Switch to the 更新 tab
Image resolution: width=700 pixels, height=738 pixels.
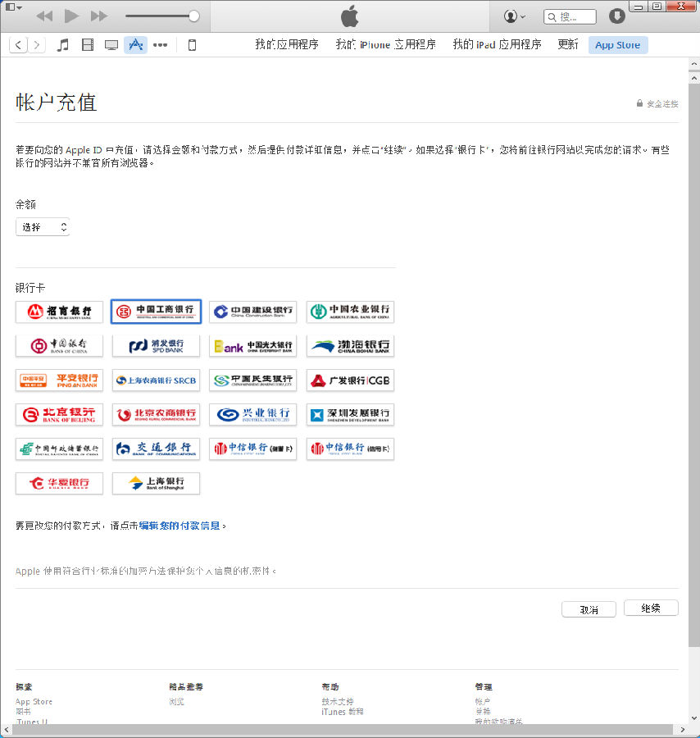point(568,45)
